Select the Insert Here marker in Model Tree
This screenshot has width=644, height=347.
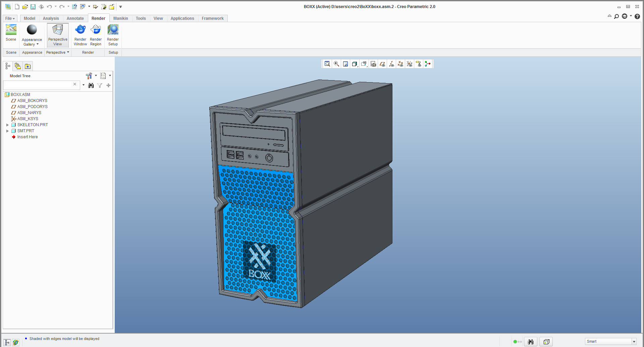tap(28, 137)
